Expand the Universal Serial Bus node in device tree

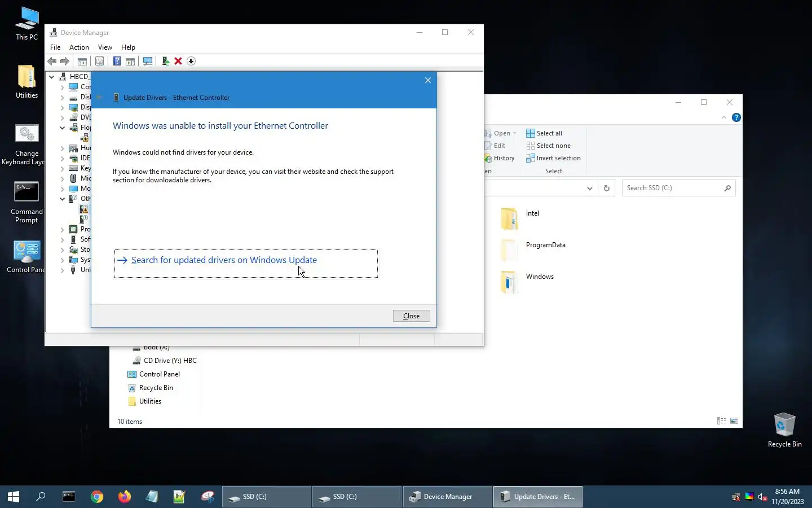click(63, 270)
